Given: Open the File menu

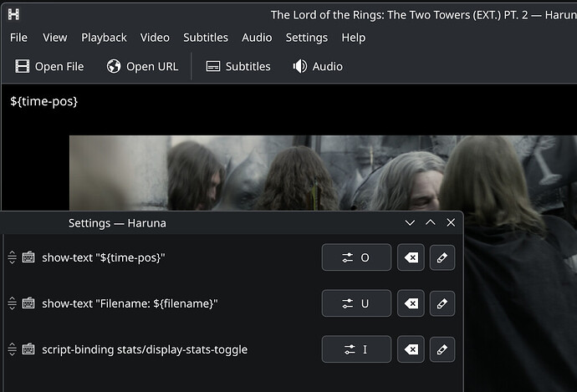Looking at the screenshot, I should click(x=18, y=38).
